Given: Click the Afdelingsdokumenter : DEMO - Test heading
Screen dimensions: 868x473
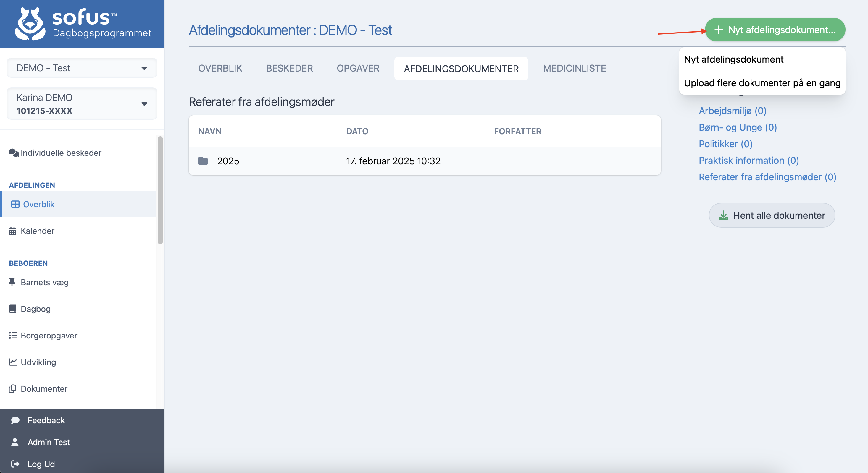Looking at the screenshot, I should pos(290,30).
